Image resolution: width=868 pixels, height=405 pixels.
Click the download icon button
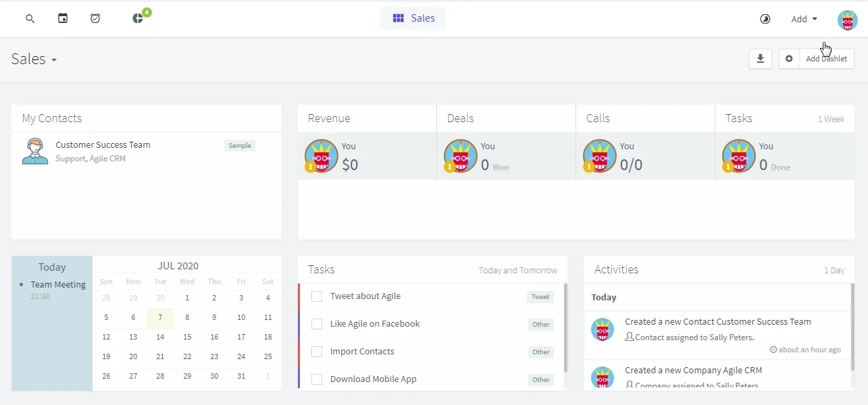[x=760, y=59]
